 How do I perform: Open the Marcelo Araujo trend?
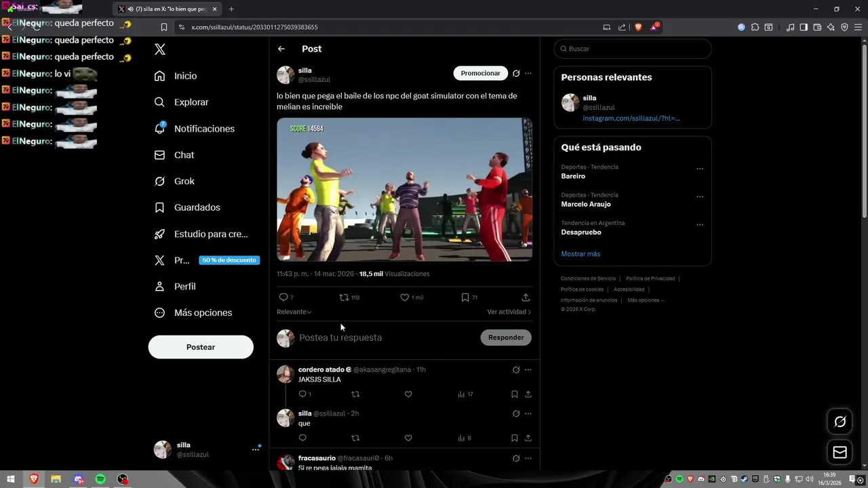tap(586, 204)
